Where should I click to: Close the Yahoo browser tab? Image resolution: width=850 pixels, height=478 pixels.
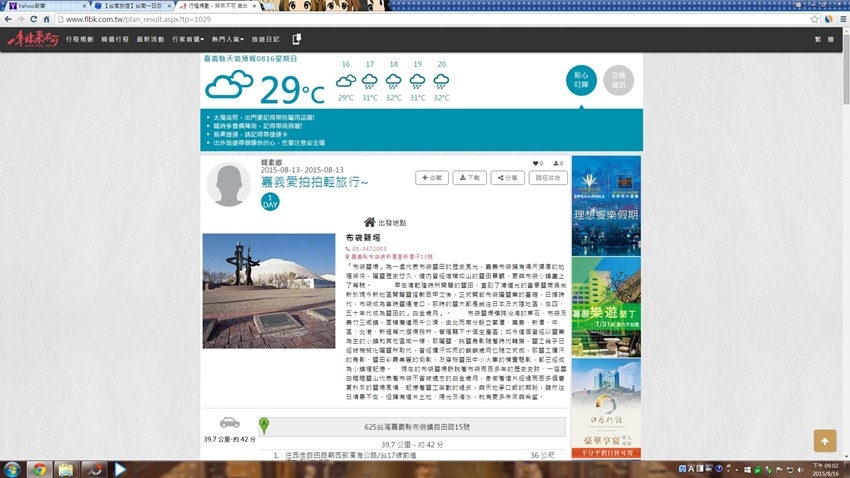(84, 5)
